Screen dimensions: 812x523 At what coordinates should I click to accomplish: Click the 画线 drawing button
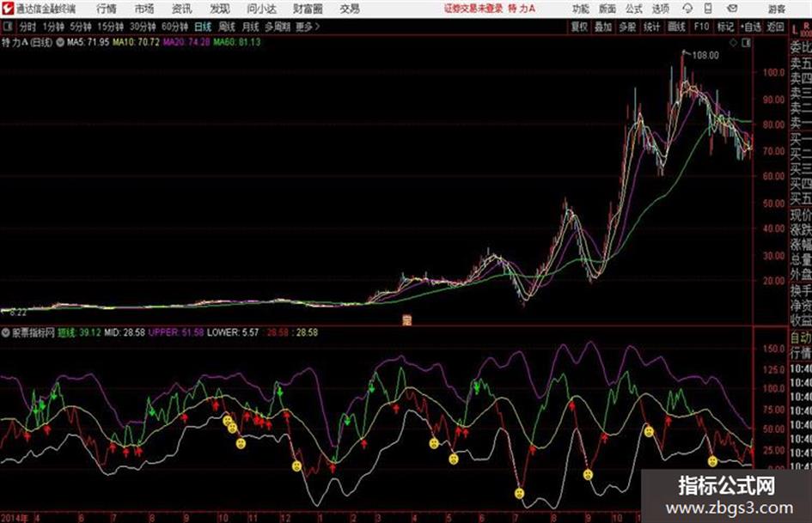[x=676, y=27]
